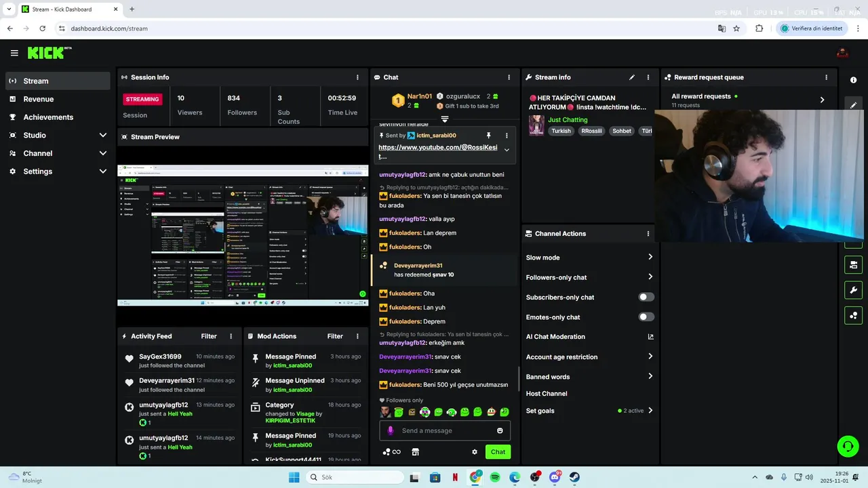
Task: Open Stream info three-dot menu
Action: [648, 77]
